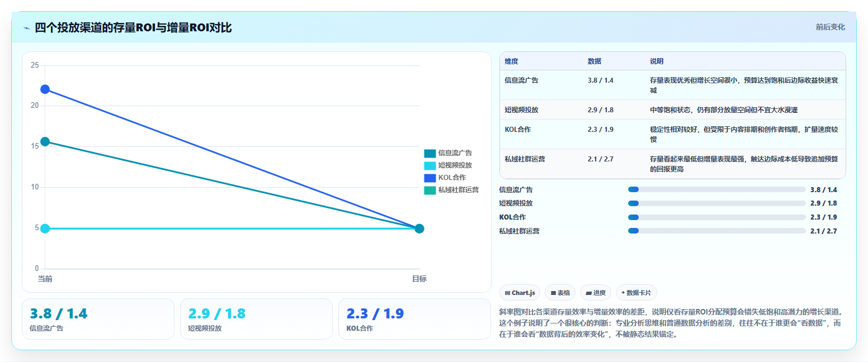The width and height of the screenshot is (868, 362).
Task: Click the summary paragraph starting 斜率图对比各渠道
Action: (671, 323)
